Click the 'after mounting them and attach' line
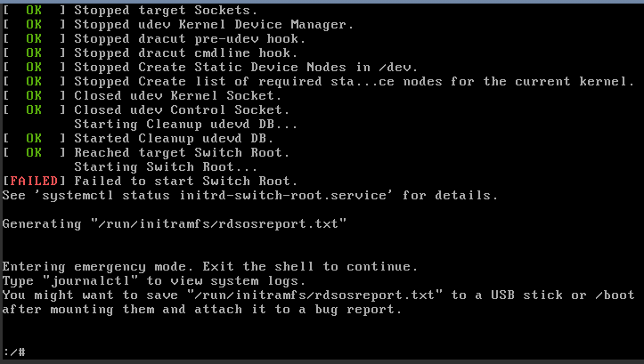This screenshot has height=364, width=644. [x=201, y=310]
